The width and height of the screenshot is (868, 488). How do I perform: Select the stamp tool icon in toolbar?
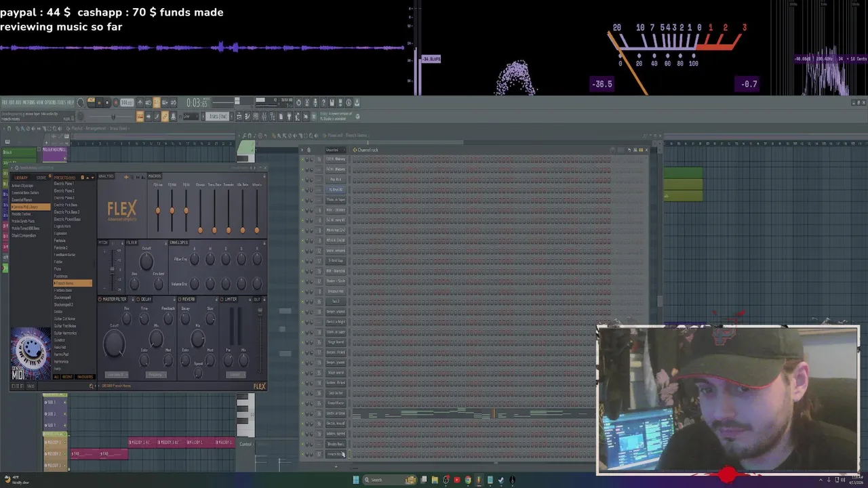(173, 117)
